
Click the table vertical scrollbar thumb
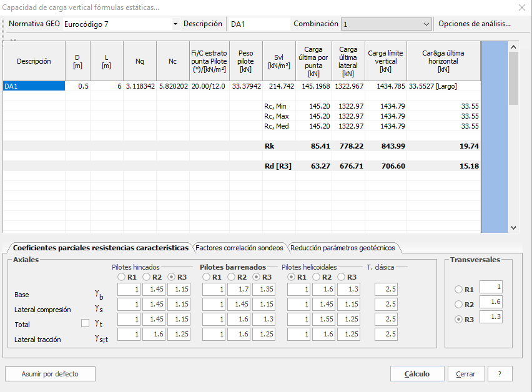(x=513, y=78)
